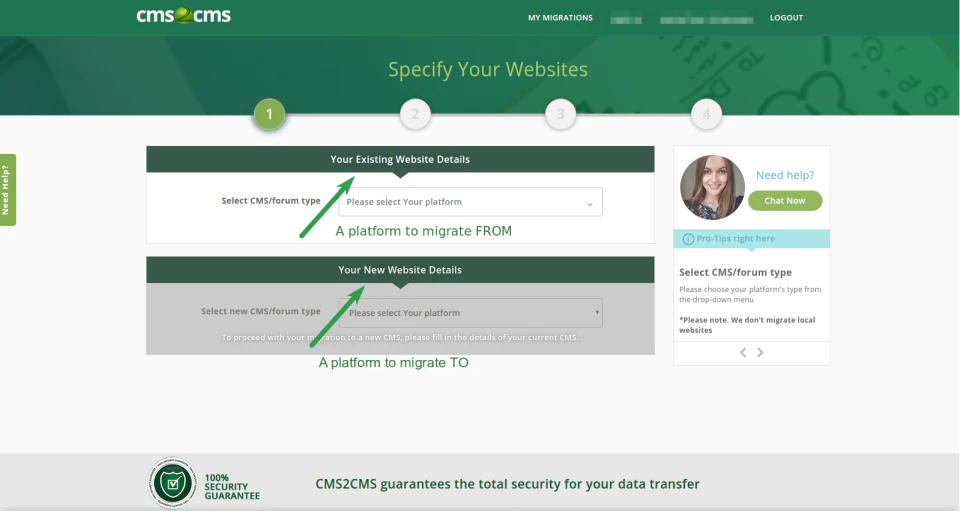Click the Need help? link in the sidebar card
The width and height of the screenshot is (960, 512).
pos(785,175)
